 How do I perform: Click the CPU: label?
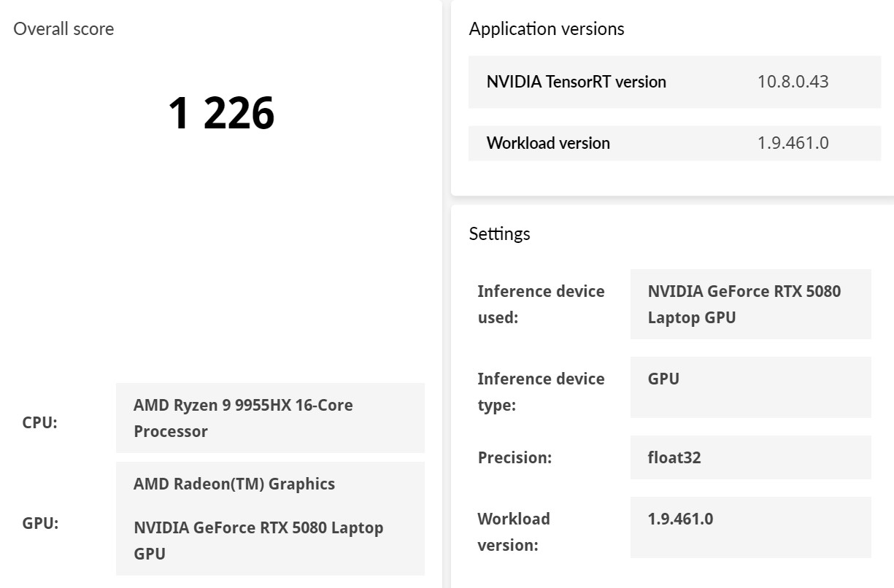tap(40, 422)
